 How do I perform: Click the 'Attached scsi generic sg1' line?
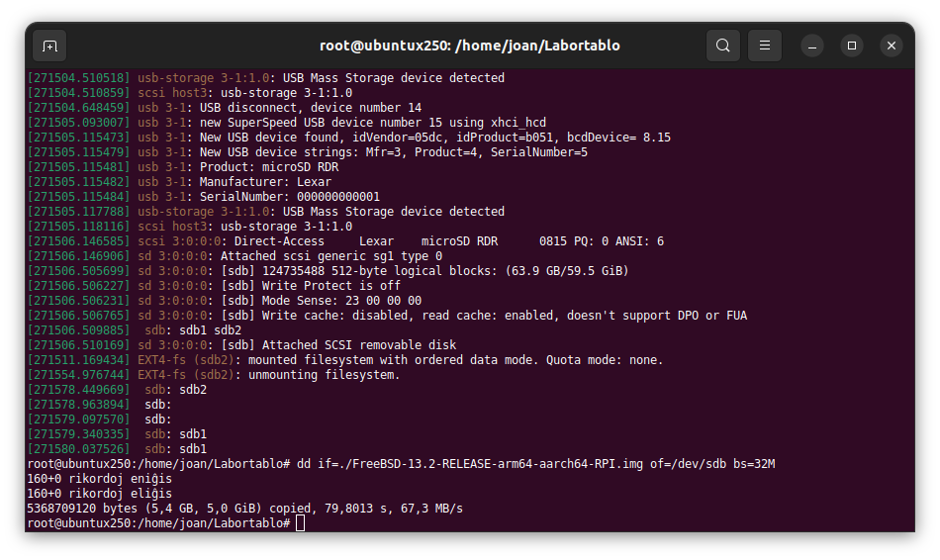pyautogui.click(x=235, y=256)
